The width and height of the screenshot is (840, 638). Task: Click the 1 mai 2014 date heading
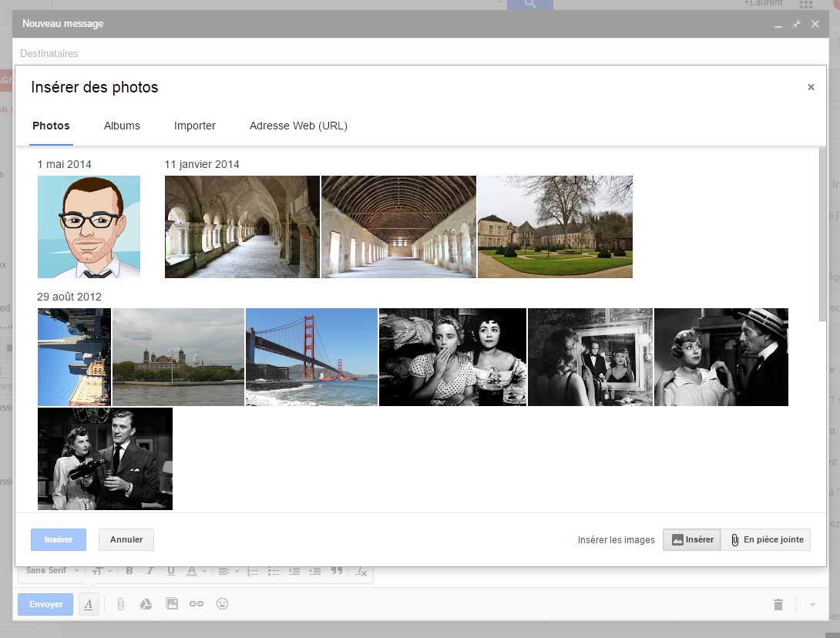[64, 164]
